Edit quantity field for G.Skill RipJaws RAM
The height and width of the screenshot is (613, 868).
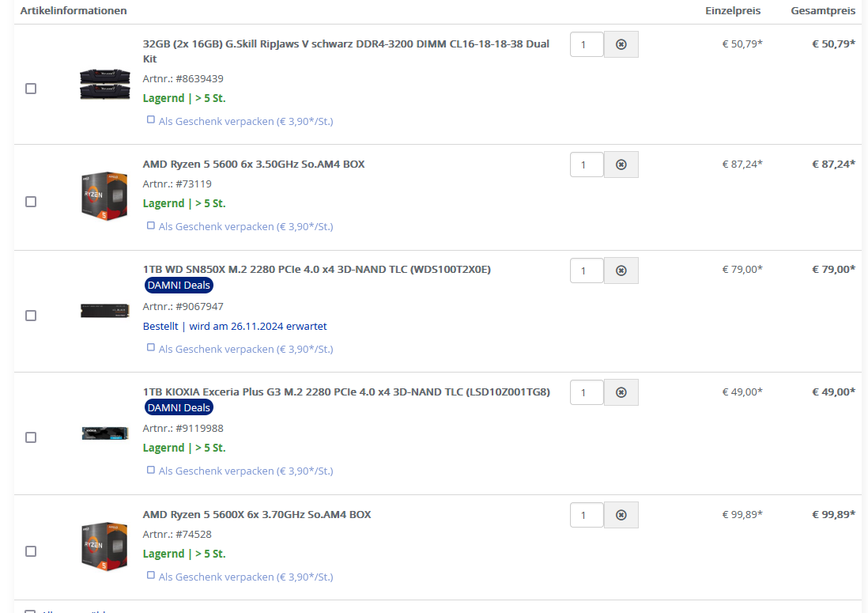point(587,44)
